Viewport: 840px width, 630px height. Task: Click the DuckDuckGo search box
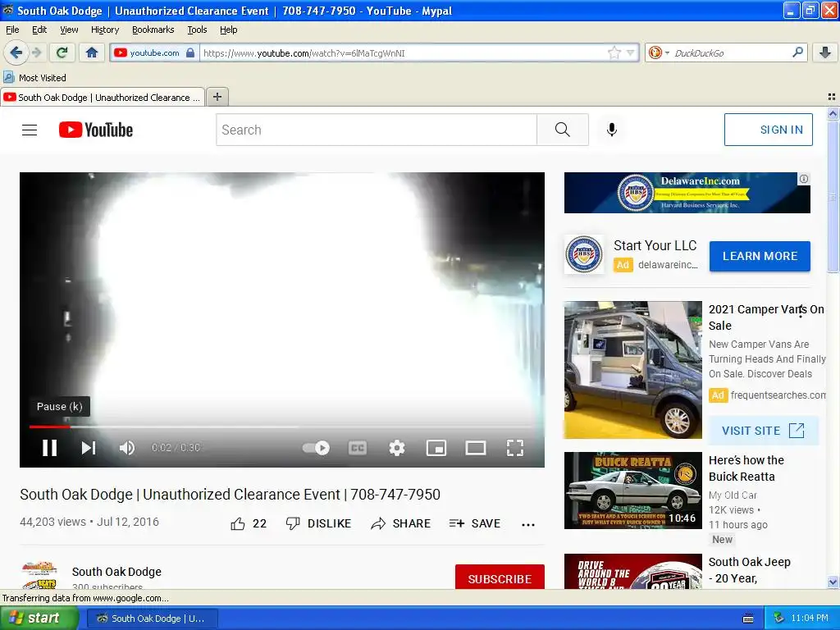pos(731,53)
